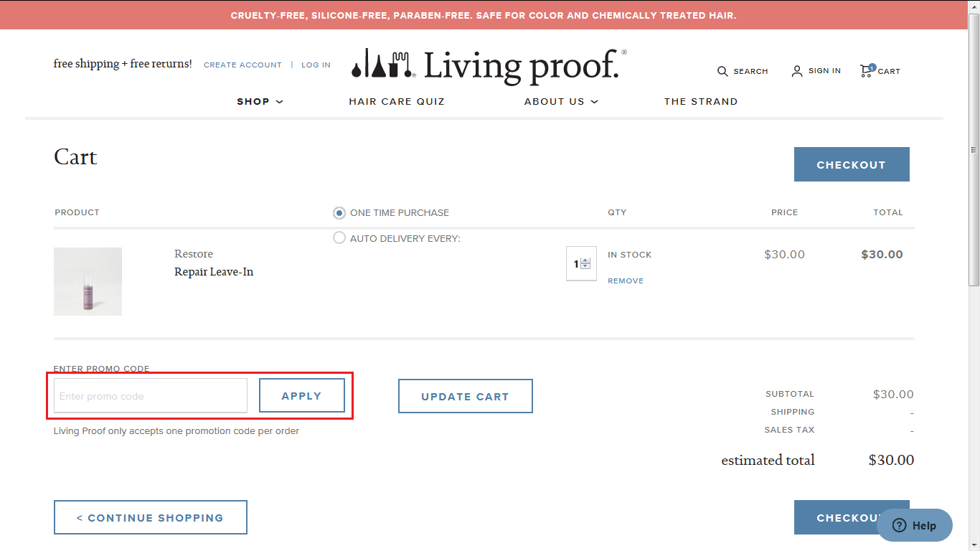
Task: Increase quantity with up arrow
Action: [x=585, y=260]
